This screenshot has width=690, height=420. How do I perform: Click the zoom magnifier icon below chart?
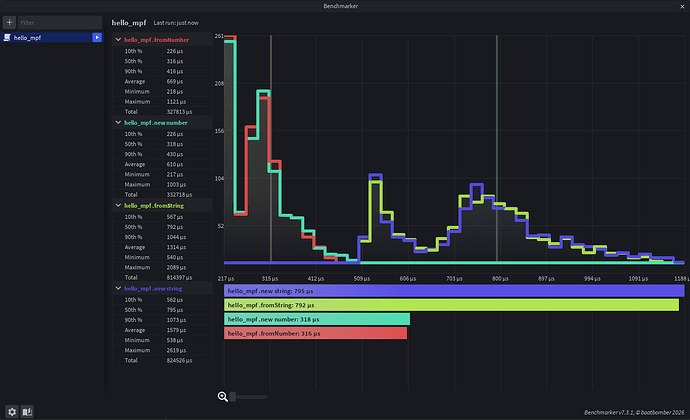pos(223,397)
